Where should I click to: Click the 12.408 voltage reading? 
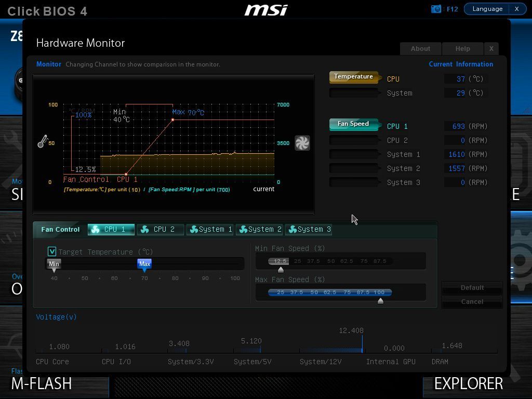coord(351,330)
